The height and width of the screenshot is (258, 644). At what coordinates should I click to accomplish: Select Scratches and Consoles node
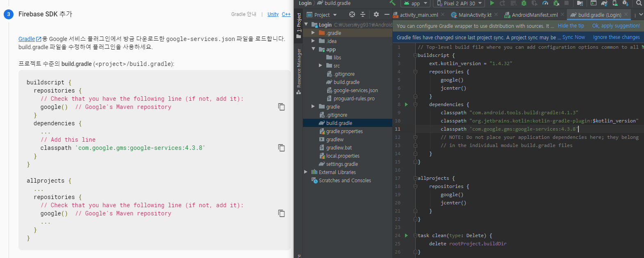(x=341, y=181)
